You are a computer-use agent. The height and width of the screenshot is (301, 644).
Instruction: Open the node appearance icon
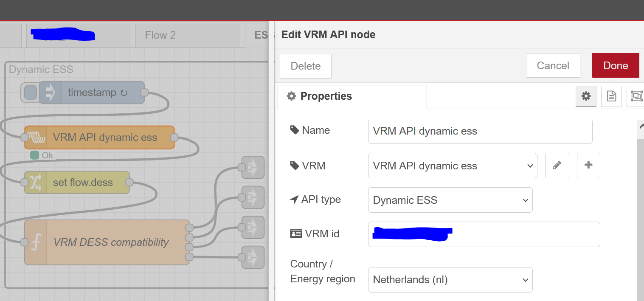tap(636, 96)
